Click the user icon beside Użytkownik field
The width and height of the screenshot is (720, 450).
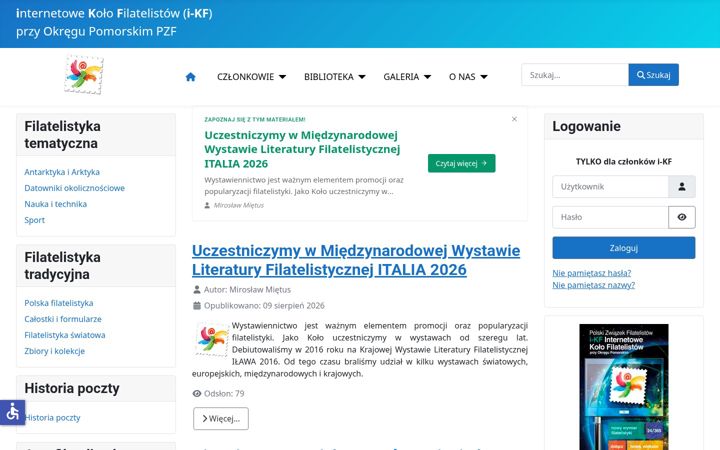tap(682, 186)
